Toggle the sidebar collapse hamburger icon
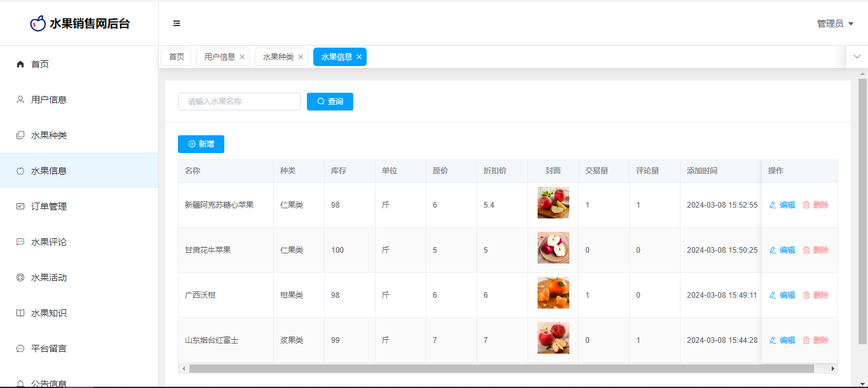868x388 pixels. pos(177,23)
